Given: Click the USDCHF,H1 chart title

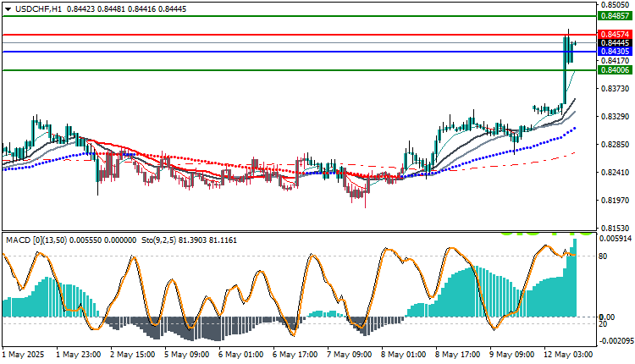Looking at the screenshot, I should click(38, 9).
